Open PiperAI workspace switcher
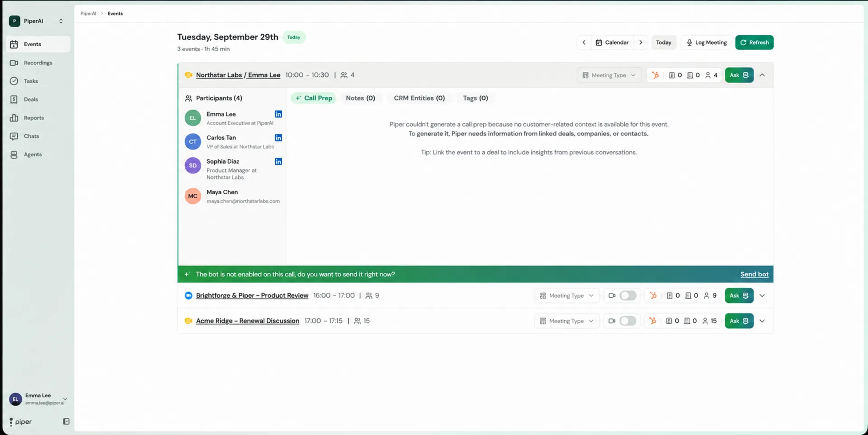This screenshot has height=435, width=868. 37,21
